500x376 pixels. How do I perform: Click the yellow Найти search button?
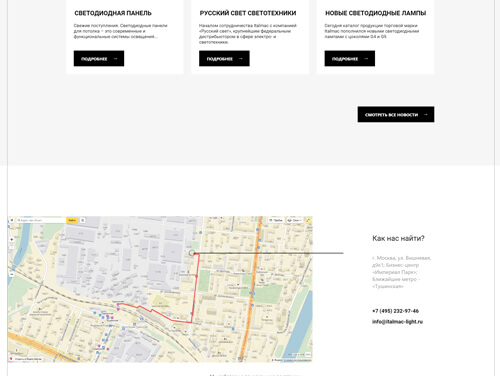tap(72, 220)
